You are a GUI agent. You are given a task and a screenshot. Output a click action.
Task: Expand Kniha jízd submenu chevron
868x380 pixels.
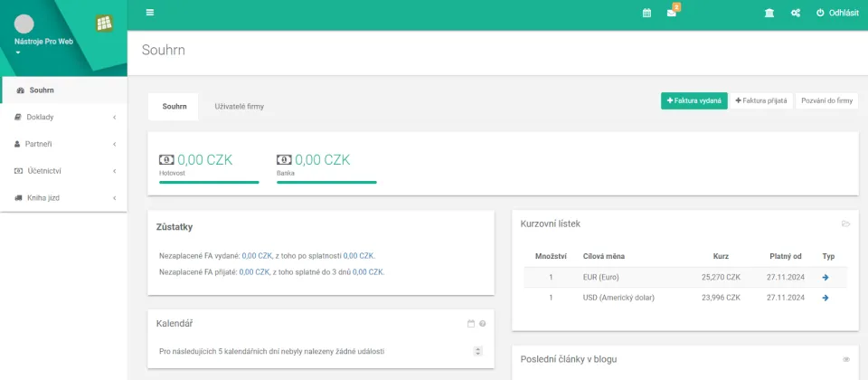(x=114, y=198)
